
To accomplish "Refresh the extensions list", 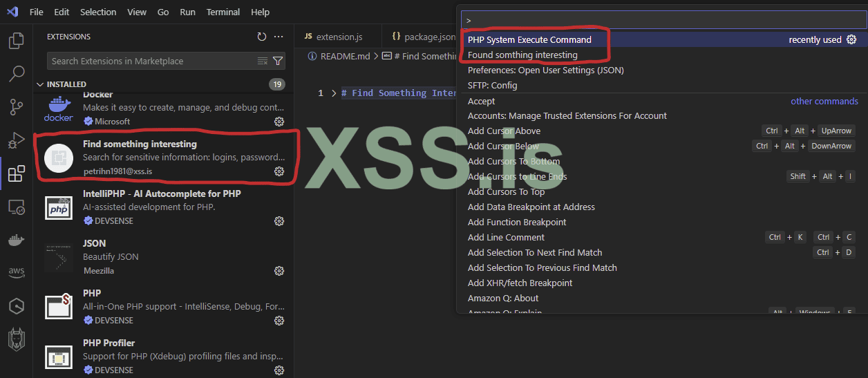I will pos(261,37).
